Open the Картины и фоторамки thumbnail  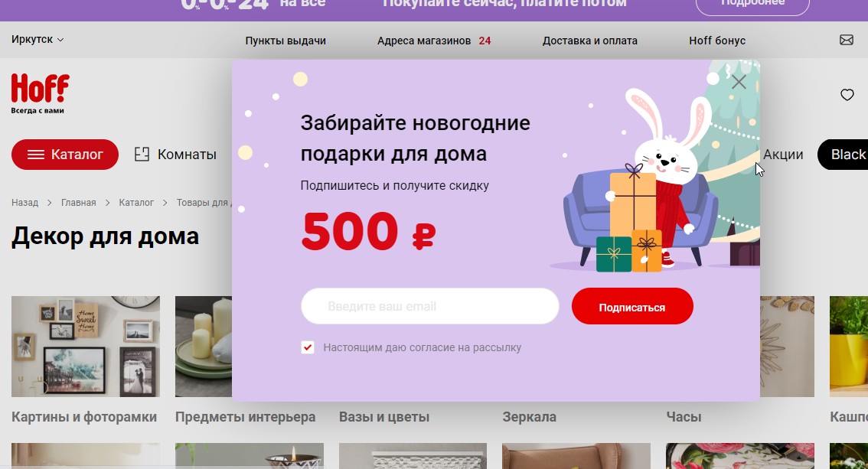pos(86,347)
